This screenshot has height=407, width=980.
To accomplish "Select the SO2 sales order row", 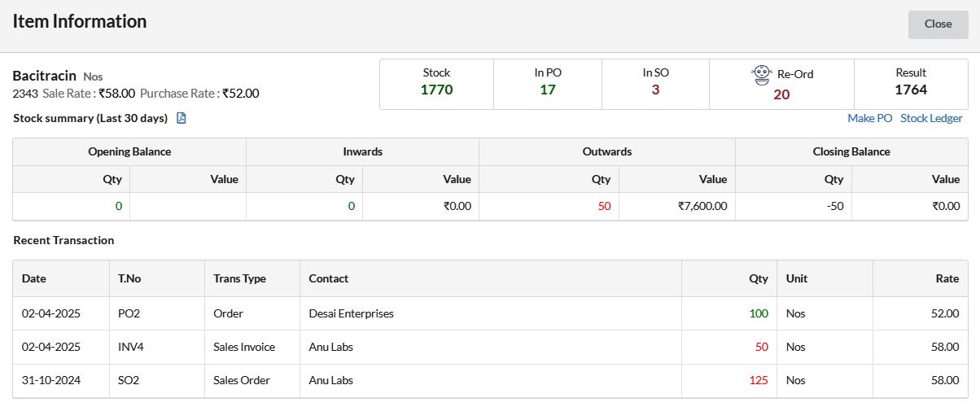I will [490, 380].
